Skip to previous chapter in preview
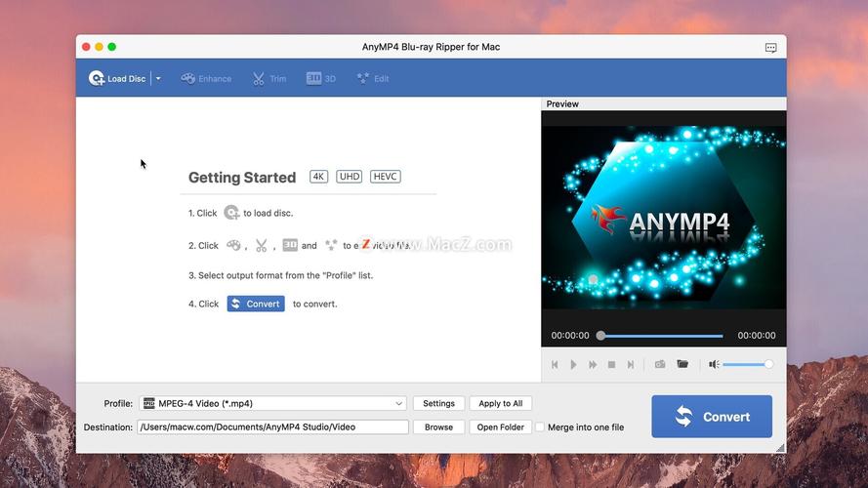868x488 pixels. (x=555, y=365)
